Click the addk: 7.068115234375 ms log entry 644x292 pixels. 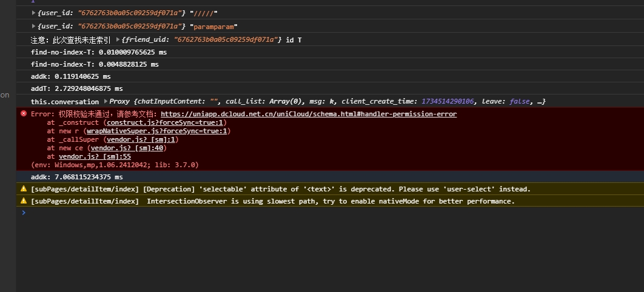pos(76,177)
